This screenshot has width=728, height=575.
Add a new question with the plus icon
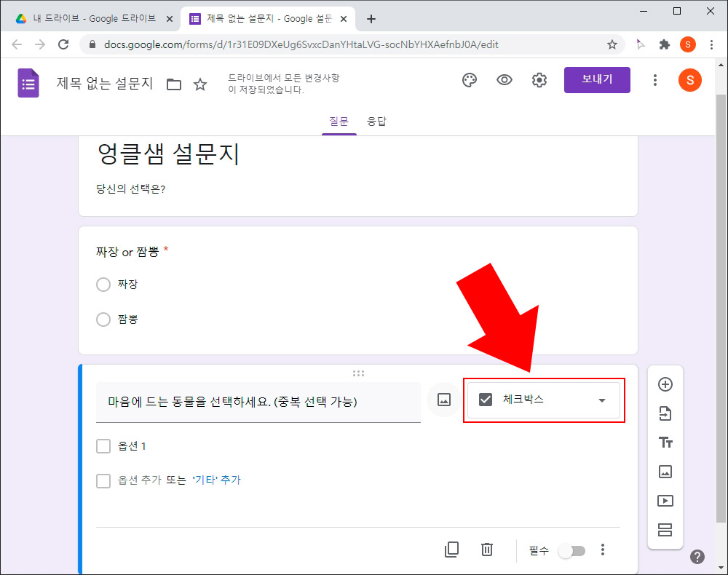665,384
